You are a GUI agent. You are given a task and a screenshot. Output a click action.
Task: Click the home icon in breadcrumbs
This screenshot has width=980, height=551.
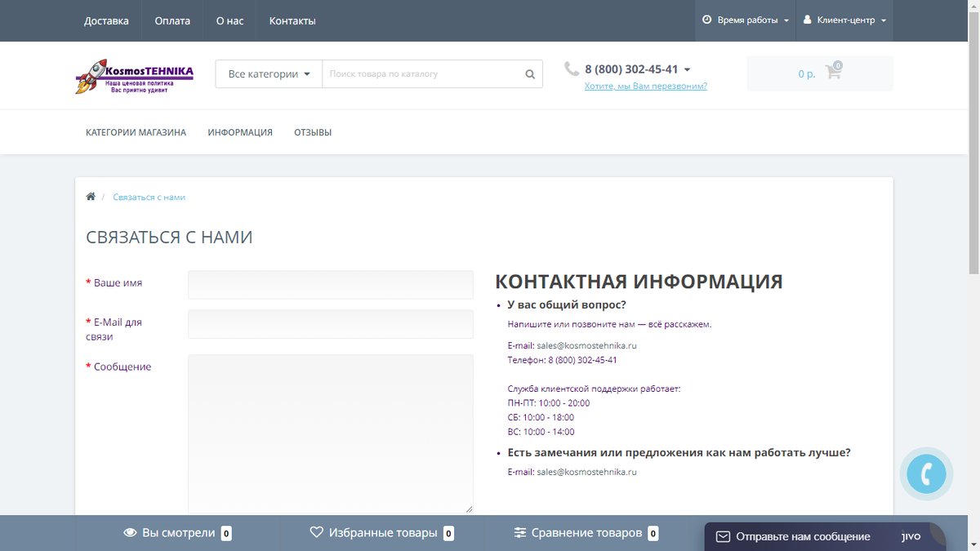point(91,197)
